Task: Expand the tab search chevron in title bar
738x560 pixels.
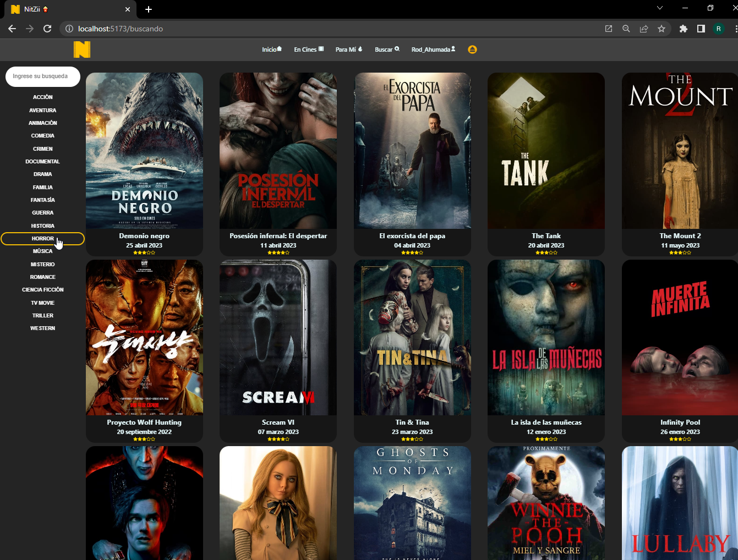Action: click(660, 8)
